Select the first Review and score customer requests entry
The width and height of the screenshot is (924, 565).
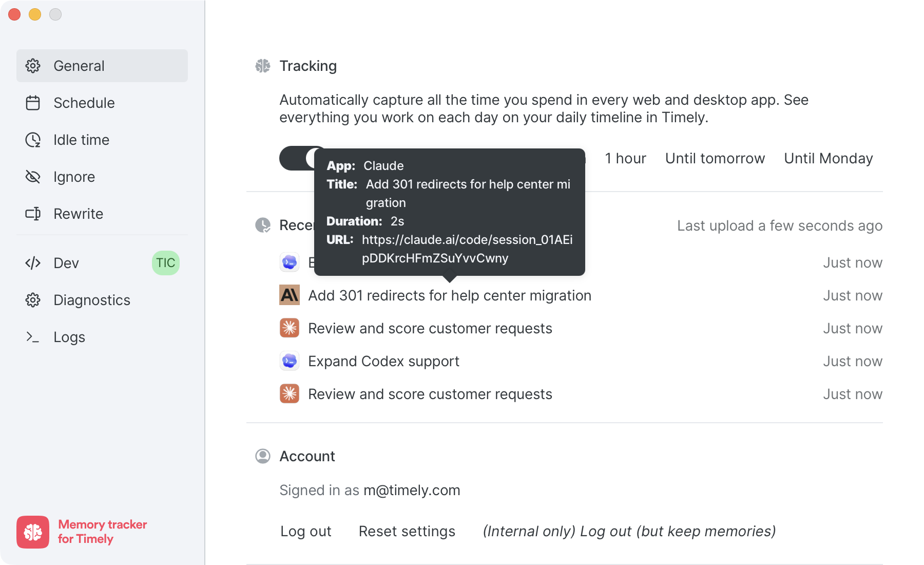(430, 328)
